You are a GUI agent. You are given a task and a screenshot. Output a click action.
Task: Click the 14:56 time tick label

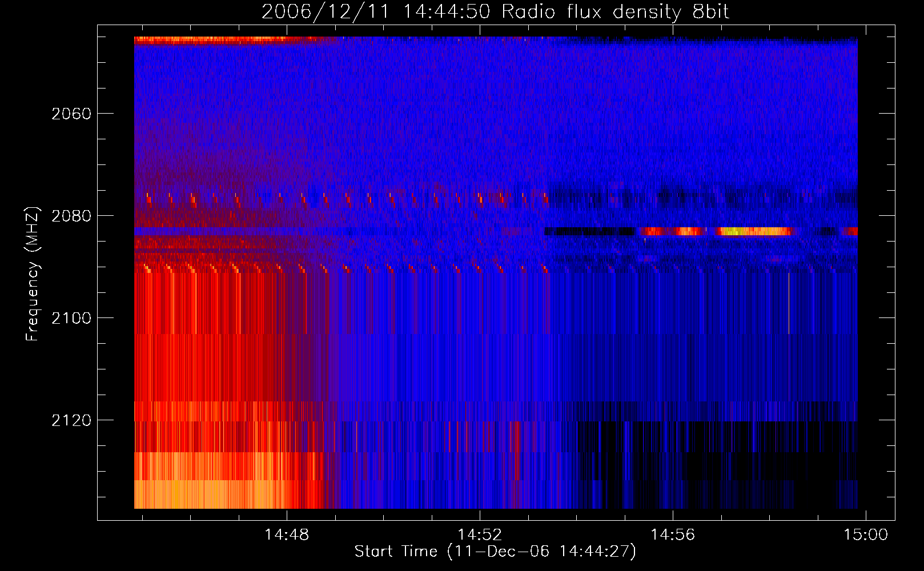[673, 535]
